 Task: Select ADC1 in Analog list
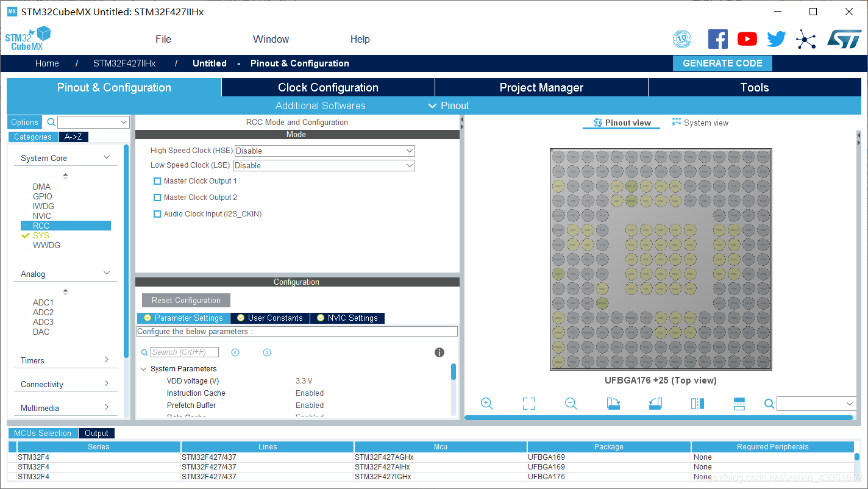(x=43, y=302)
